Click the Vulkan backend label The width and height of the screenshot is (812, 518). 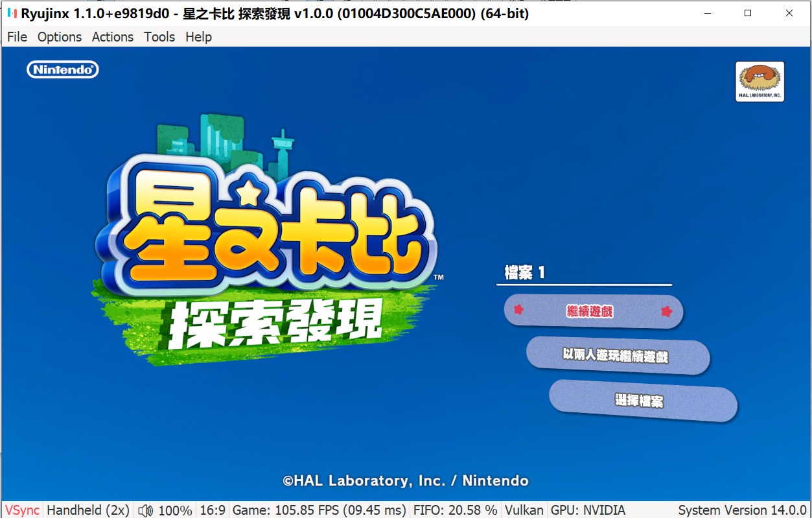(x=524, y=510)
